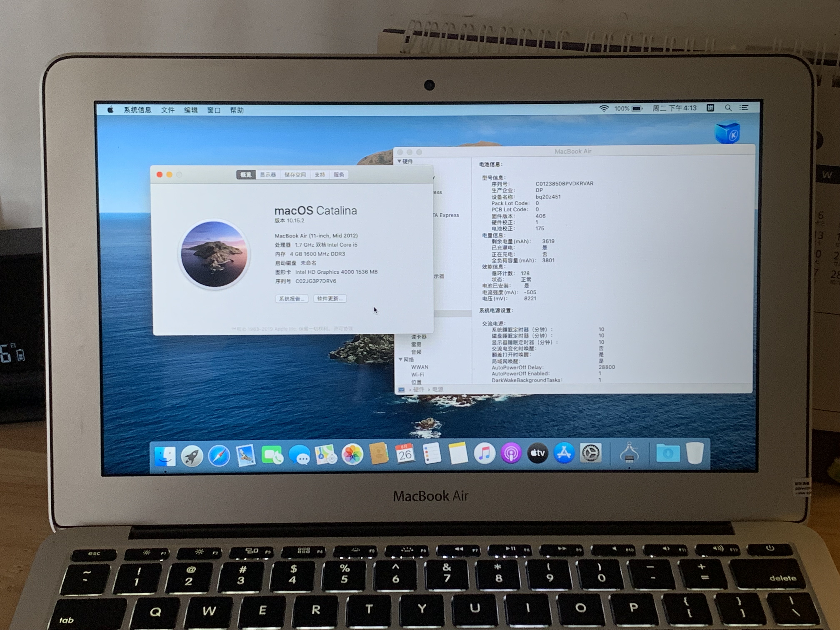Minimize the About This Mac window
This screenshot has height=630, width=840.
(169, 175)
